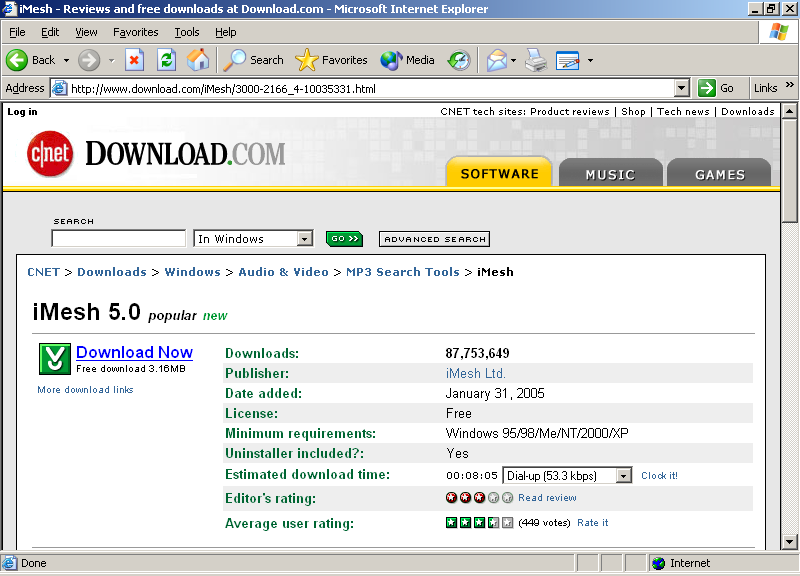The image size is (800, 576).
Task: Open the Mail button dropdown arrow
Action: [513, 60]
